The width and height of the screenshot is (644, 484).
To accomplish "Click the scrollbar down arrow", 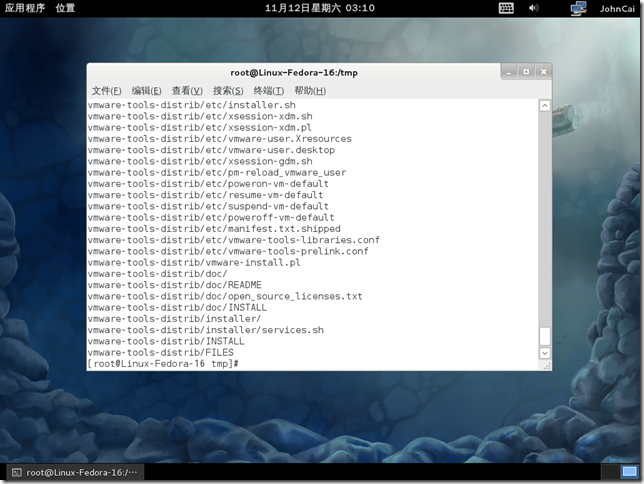I will point(545,353).
